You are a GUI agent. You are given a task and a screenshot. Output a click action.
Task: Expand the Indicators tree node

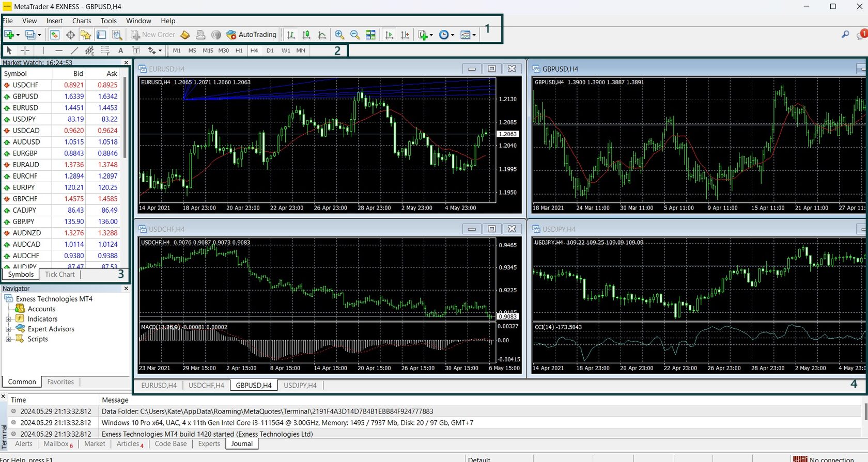pyautogui.click(x=8, y=319)
